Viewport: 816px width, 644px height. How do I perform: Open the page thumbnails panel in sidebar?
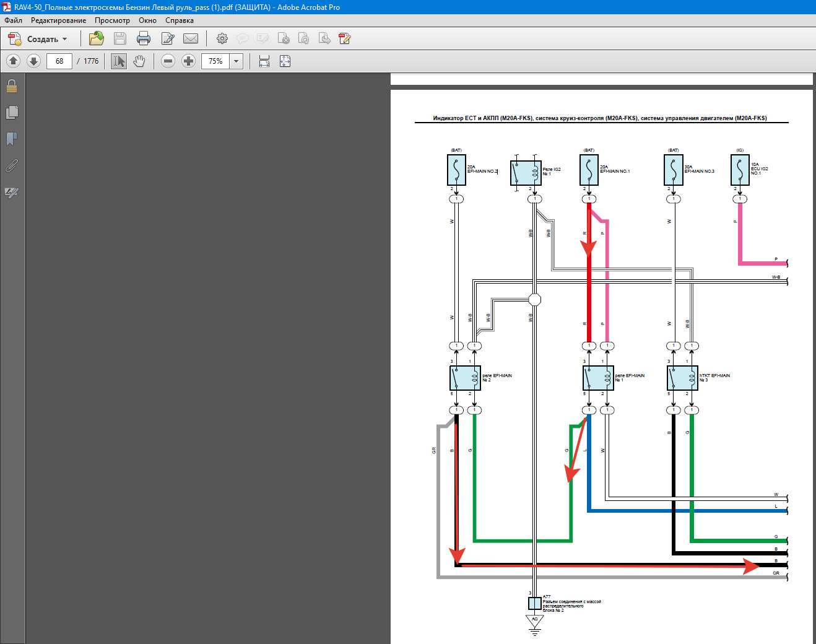[12, 112]
